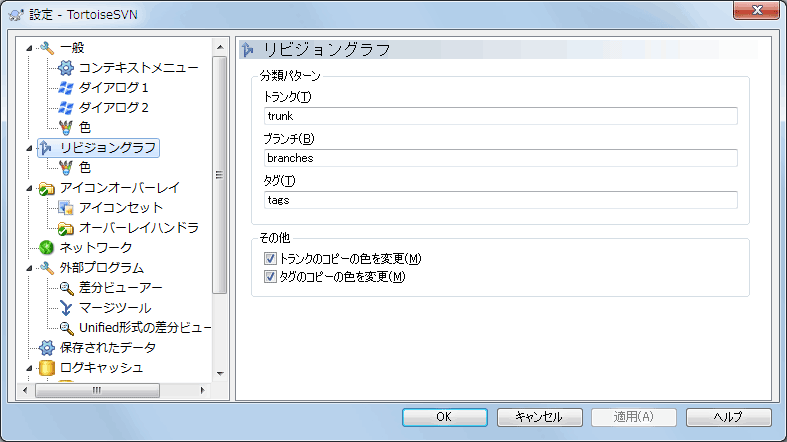Image resolution: width=787 pixels, height=442 pixels.
Task: Open ダイアログ 2 settings page
Action: (113, 108)
